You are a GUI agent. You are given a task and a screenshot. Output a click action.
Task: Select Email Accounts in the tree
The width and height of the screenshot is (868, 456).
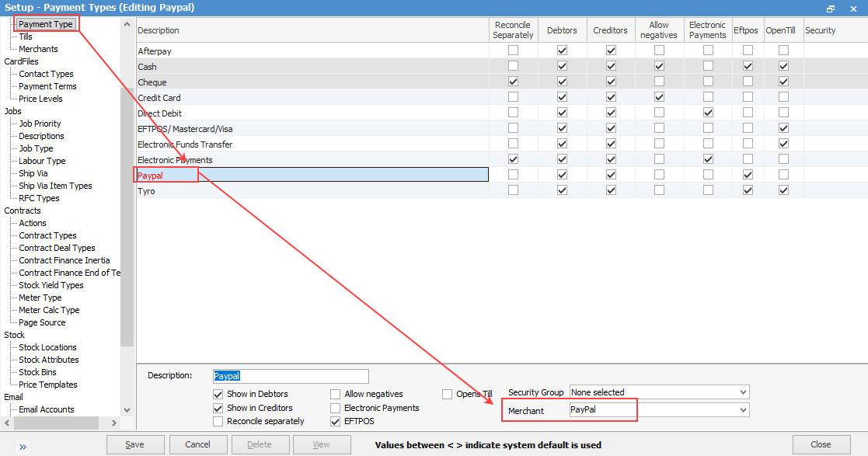click(x=46, y=409)
